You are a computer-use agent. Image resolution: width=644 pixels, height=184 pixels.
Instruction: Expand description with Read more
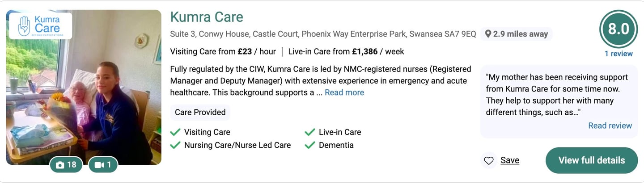[x=344, y=92]
